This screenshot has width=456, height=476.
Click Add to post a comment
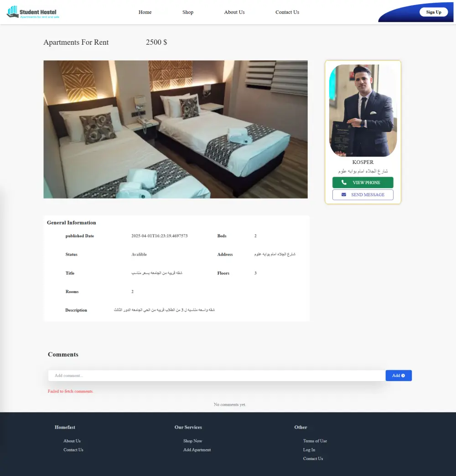click(x=398, y=375)
